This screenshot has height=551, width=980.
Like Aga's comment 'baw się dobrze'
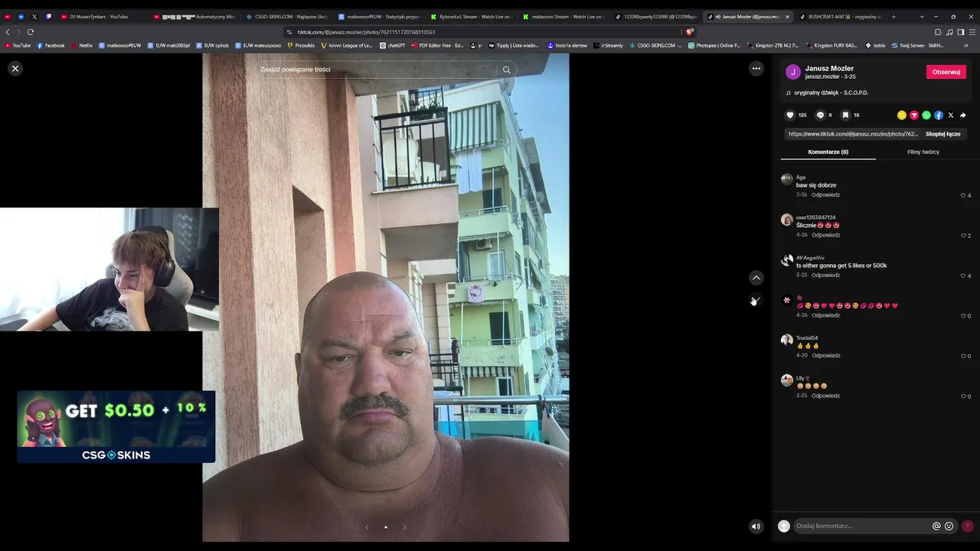[963, 195]
